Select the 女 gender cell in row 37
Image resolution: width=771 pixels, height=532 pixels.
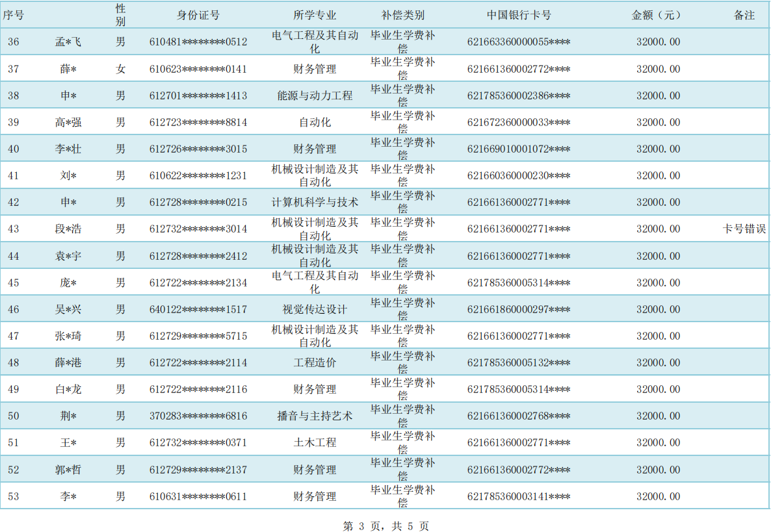coord(120,69)
